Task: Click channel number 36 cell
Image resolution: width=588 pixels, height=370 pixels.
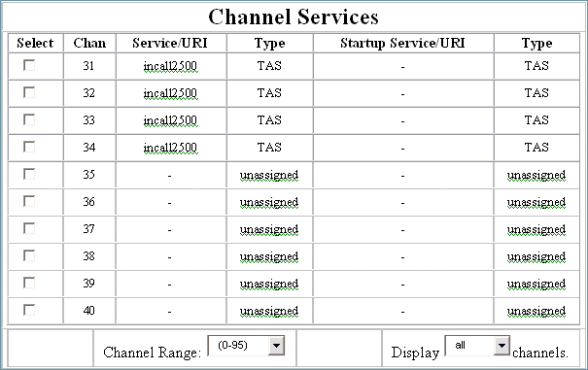Action: (x=88, y=202)
